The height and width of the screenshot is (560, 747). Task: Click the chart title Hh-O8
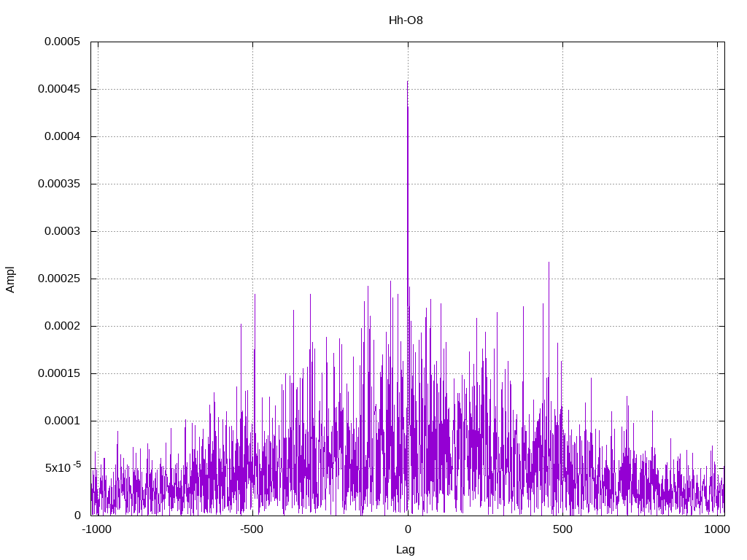point(406,20)
